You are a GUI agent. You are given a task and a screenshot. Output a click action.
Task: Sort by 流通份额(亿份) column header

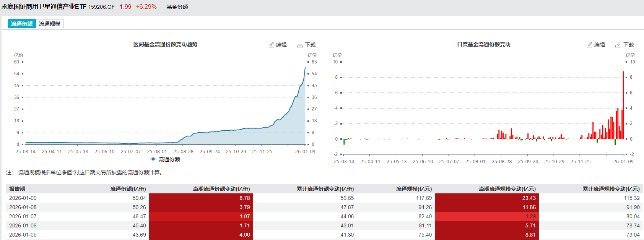point(128,189)
